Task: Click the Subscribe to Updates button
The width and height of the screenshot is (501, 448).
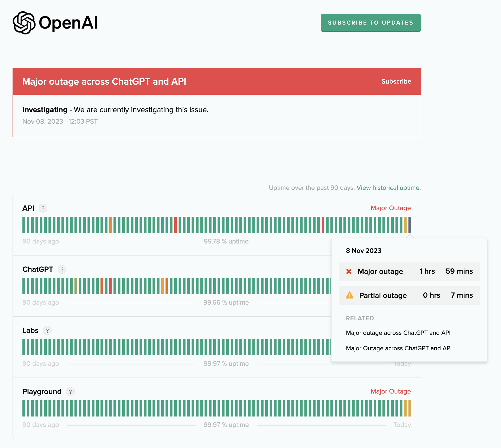Action: 371,23
